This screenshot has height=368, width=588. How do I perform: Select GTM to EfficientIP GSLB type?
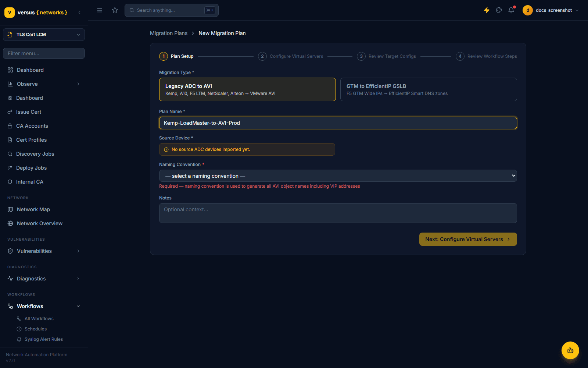tap(429, 89)
